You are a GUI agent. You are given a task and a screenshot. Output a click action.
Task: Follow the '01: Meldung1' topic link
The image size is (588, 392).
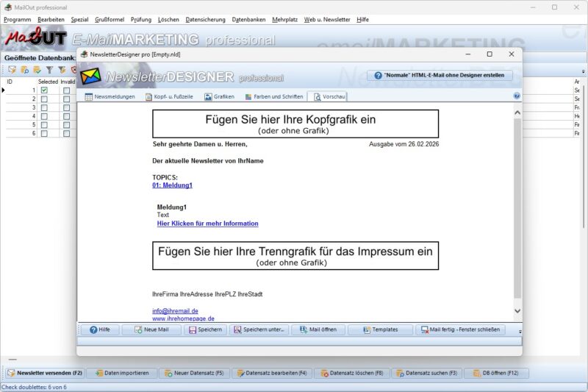pyautogui.click(x=172, y=185)
